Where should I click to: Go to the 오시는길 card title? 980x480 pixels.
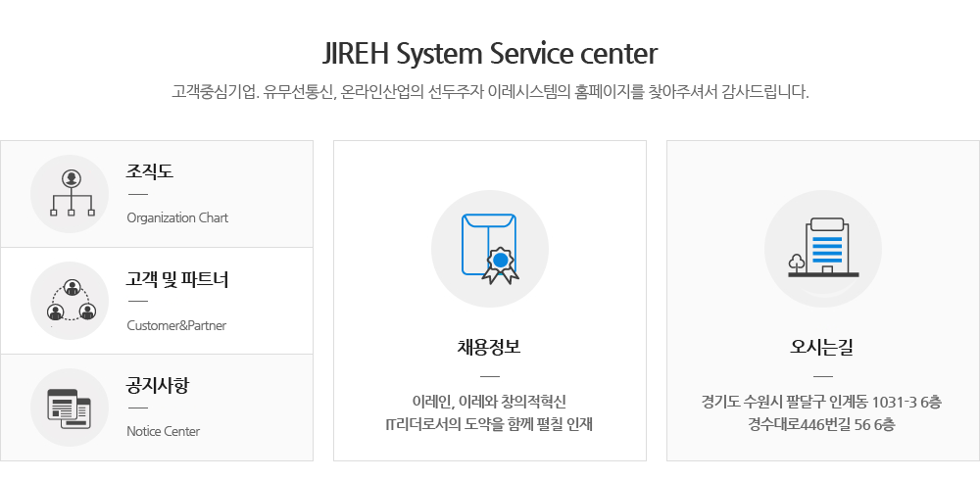822,346
